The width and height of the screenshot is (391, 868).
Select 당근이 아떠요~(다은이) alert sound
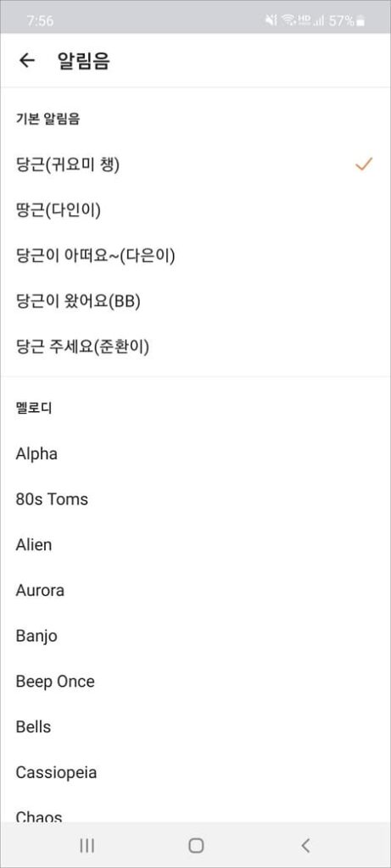[x=195, y=255]
